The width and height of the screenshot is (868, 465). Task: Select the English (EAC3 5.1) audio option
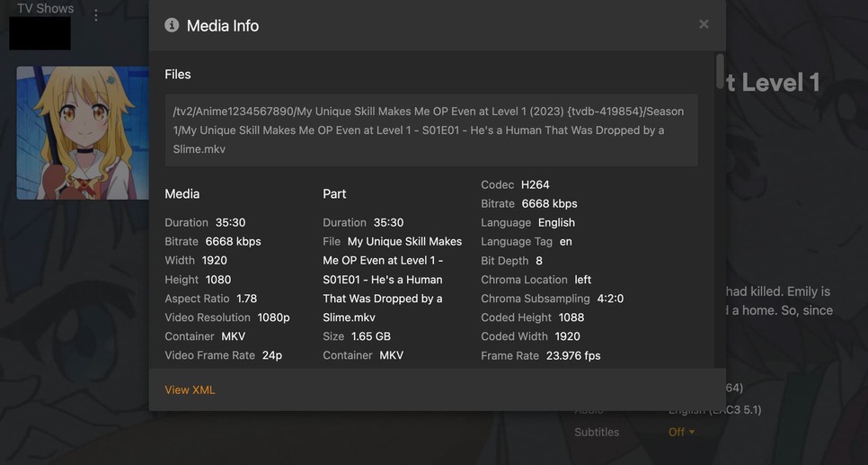click(x=714, y=409)
